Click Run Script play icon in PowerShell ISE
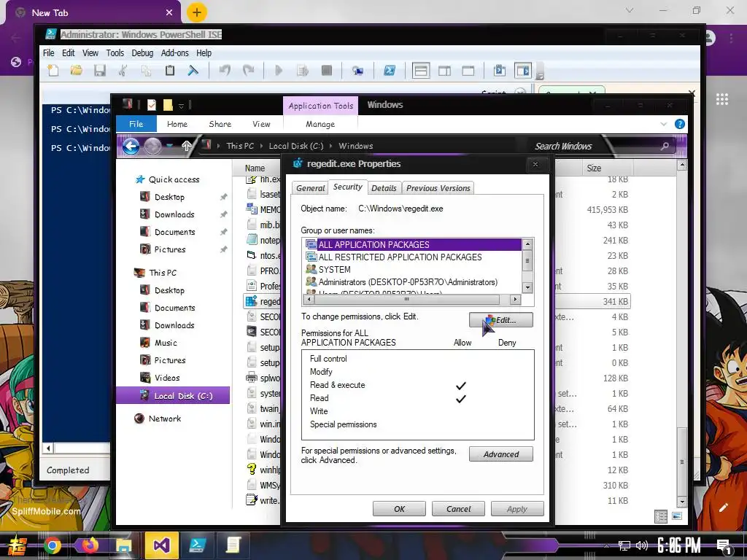The image size is (747, 560). [x=279, y=71]
